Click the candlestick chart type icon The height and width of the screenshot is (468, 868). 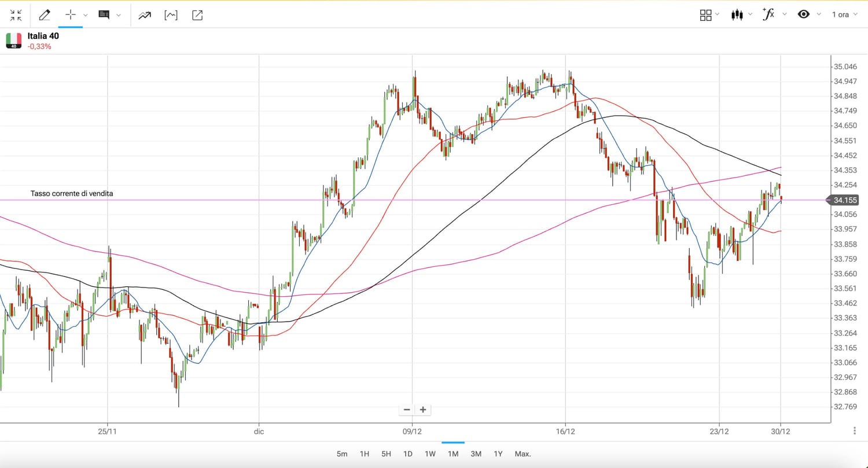pyautogui.click(x=737, y=15)
